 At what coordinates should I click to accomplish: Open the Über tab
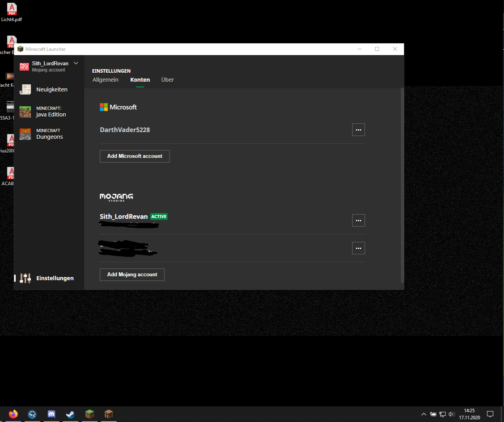(167, 80)
